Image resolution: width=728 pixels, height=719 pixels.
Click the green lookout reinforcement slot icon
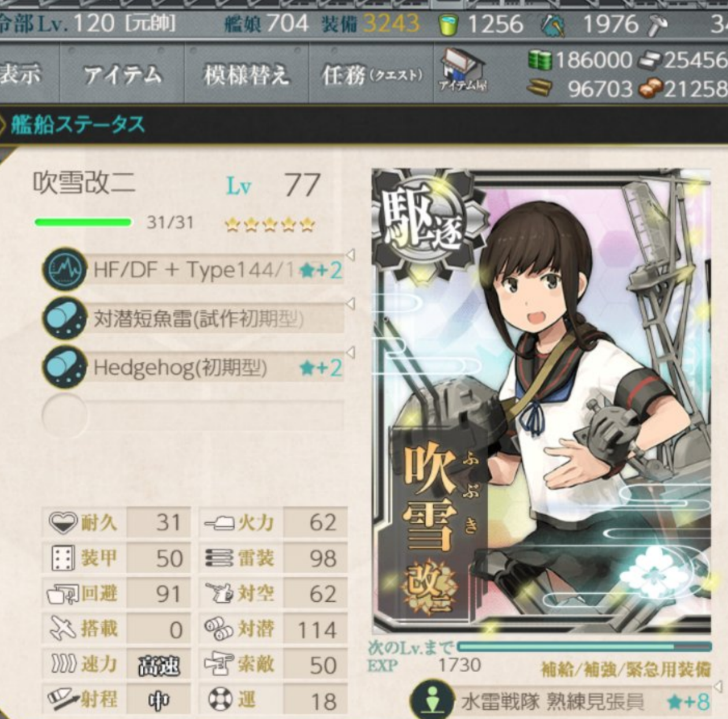tap(432, 700)
